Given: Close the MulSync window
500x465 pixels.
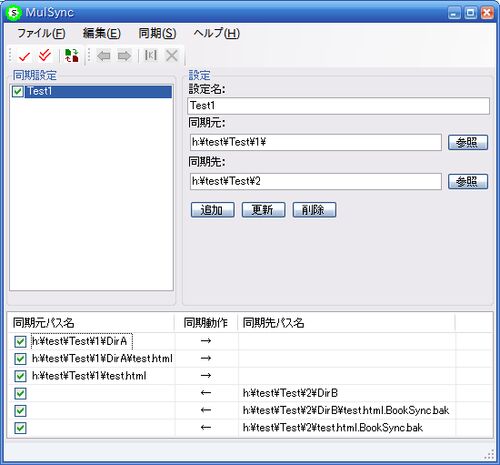Looking at the screenshot, I should point(487,13).
